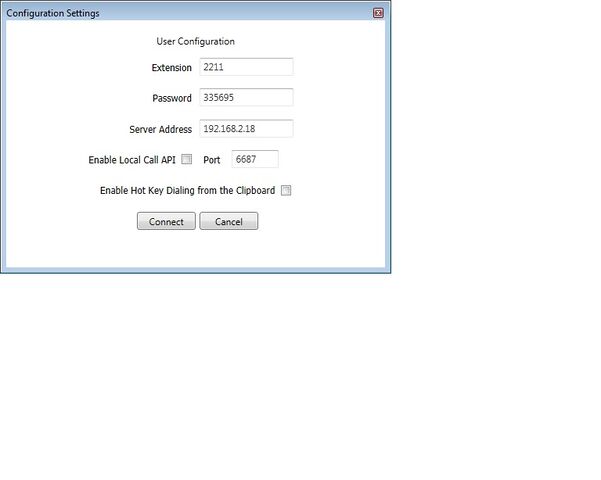Click the Extension label text

171,68
